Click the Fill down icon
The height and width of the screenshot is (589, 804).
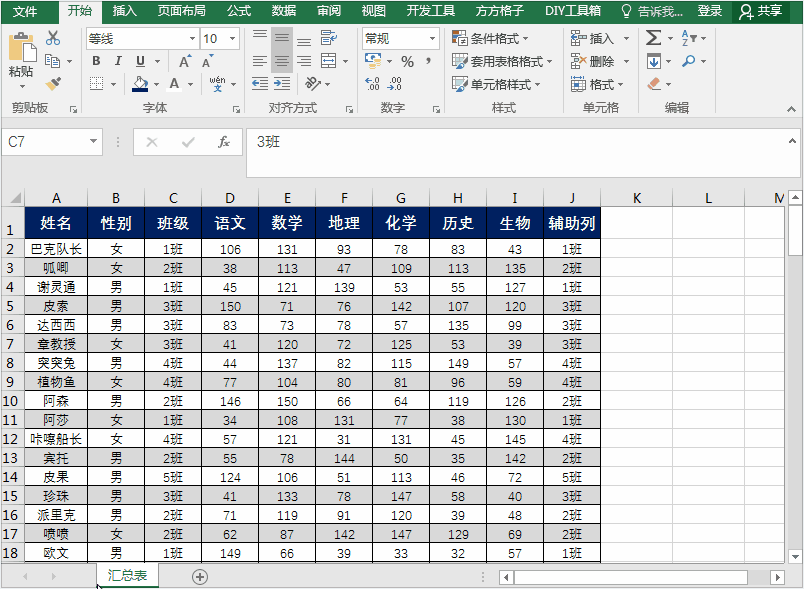(654, 62)
